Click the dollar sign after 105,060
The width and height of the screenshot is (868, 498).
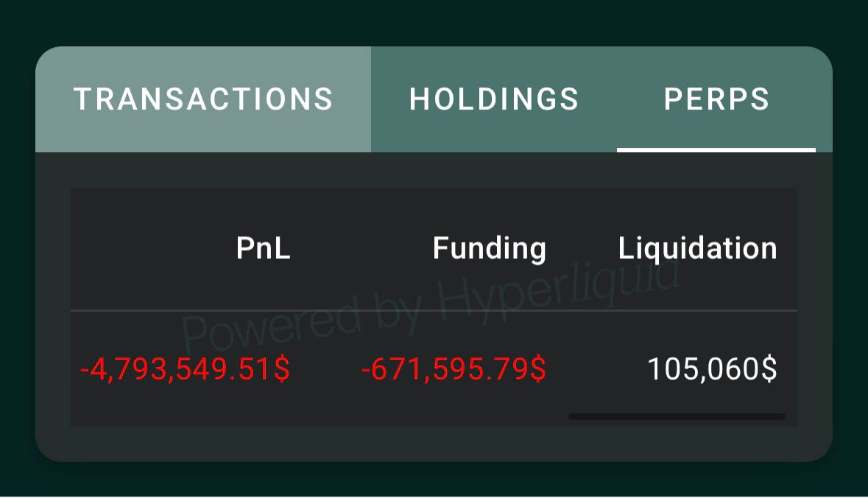tap(769, 369)
